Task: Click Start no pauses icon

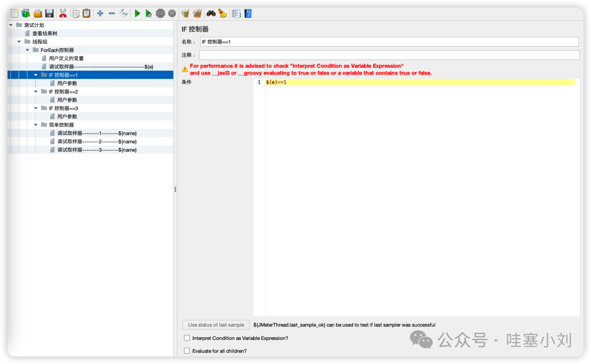Action: 148,14
